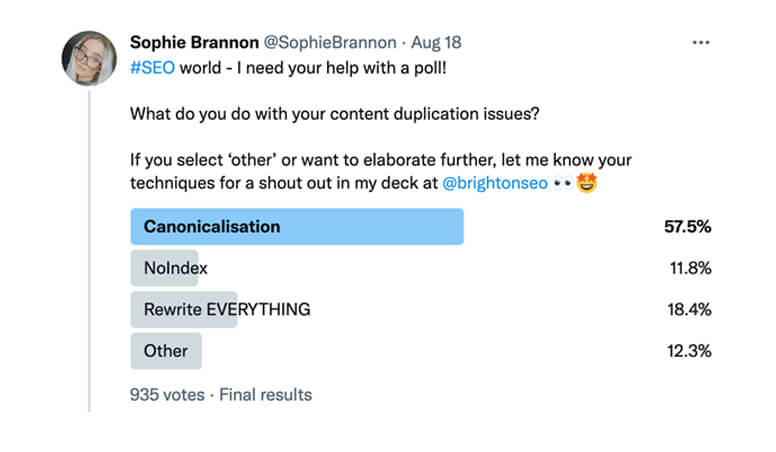The width and height of the screenshot is (776, 452).
Task: Click the 935 votes count
Action: tap(168, 394)
